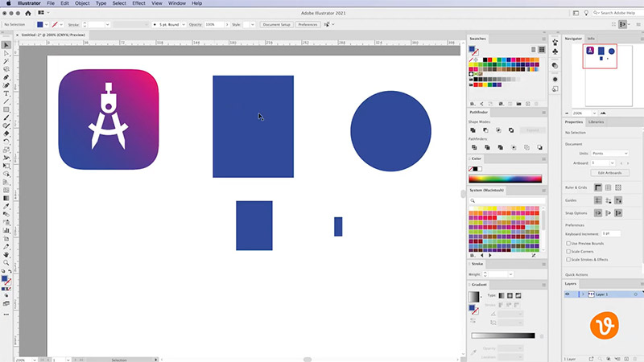Viewport: 644px width, 362px height.
Task: Open control bar Stroke weight dropdown
Action: click(x=107, y=25)
